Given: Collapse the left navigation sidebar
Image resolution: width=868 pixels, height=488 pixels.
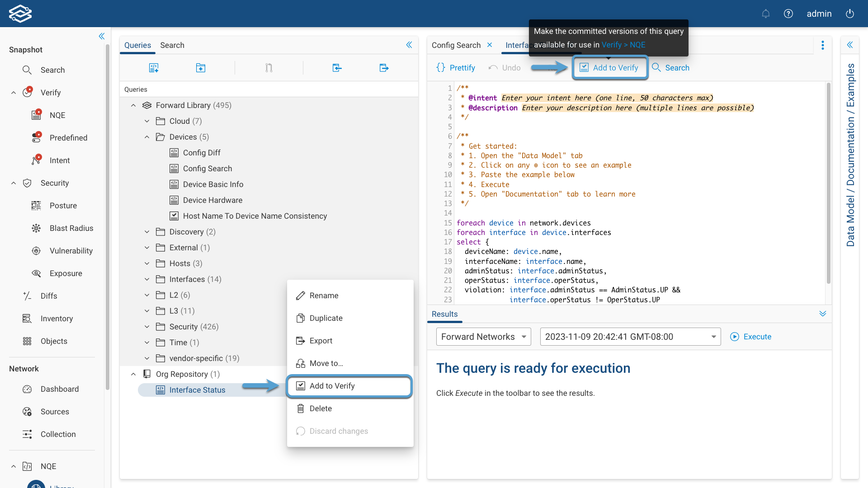Looking at the screenshot, I should pos(102,36).
